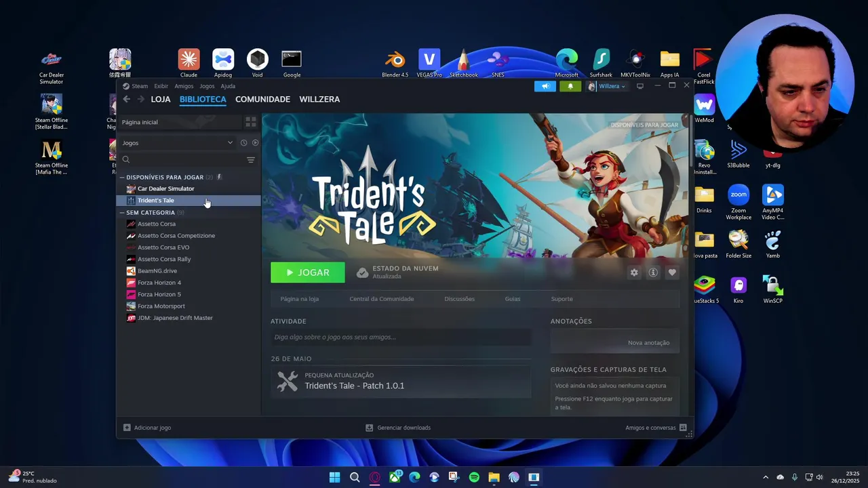Screen dimensions: 868x488
Task: Click the back navigation arrow in Steam
Action: [126, 99]
